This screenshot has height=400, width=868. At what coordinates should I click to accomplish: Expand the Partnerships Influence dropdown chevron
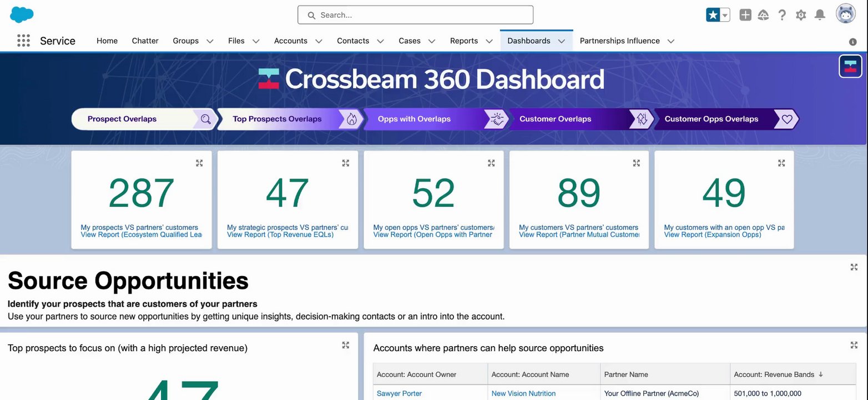[x=671, y=41]
